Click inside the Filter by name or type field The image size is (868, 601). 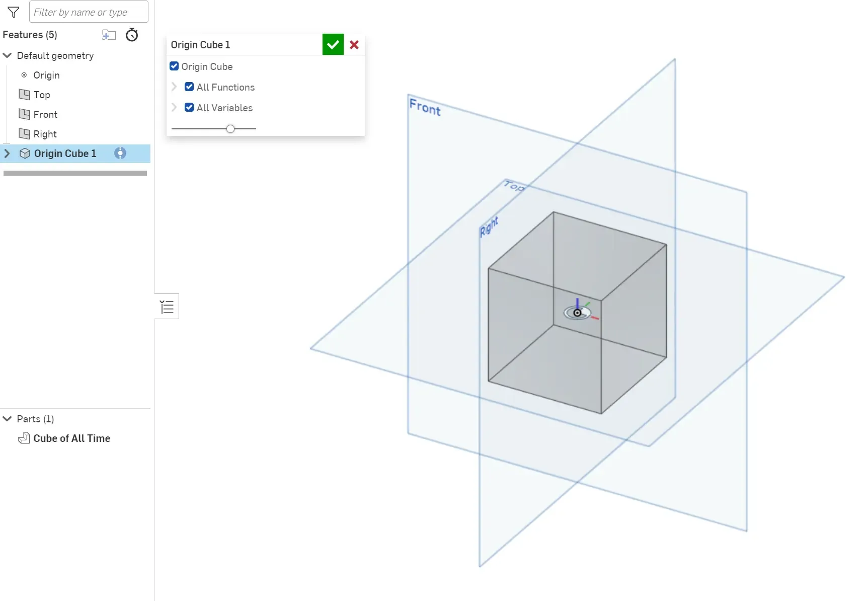(89, 12)
